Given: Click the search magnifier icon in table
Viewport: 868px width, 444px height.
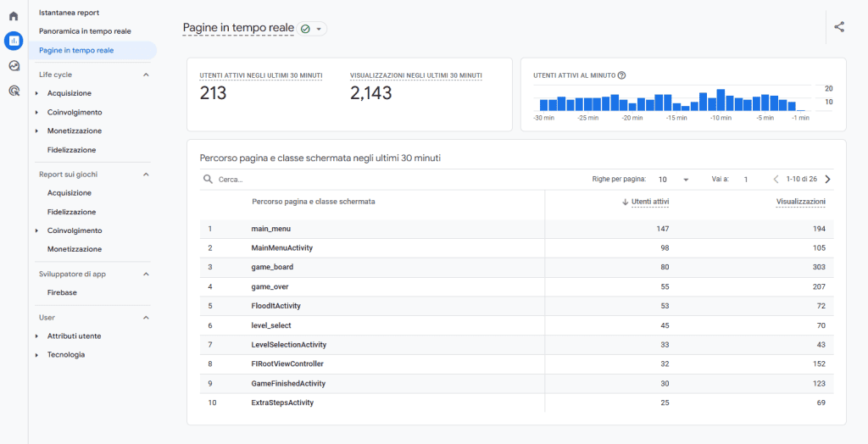Looking at the screenshot, I should coord(208,180).
